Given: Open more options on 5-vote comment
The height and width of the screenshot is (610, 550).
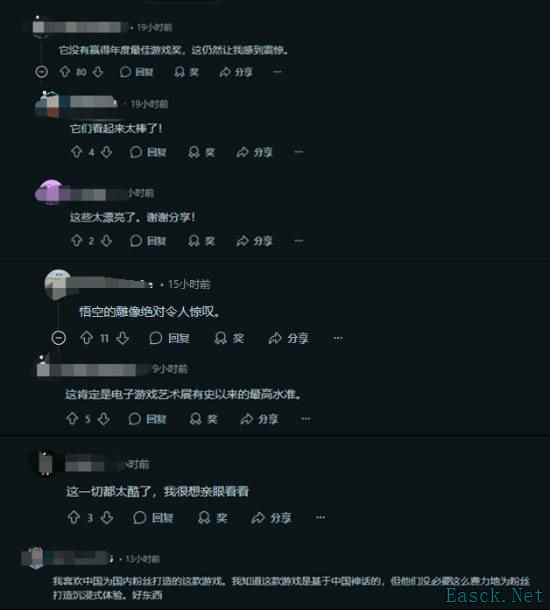Looking at the screenshot, I should tap(306, 419).
